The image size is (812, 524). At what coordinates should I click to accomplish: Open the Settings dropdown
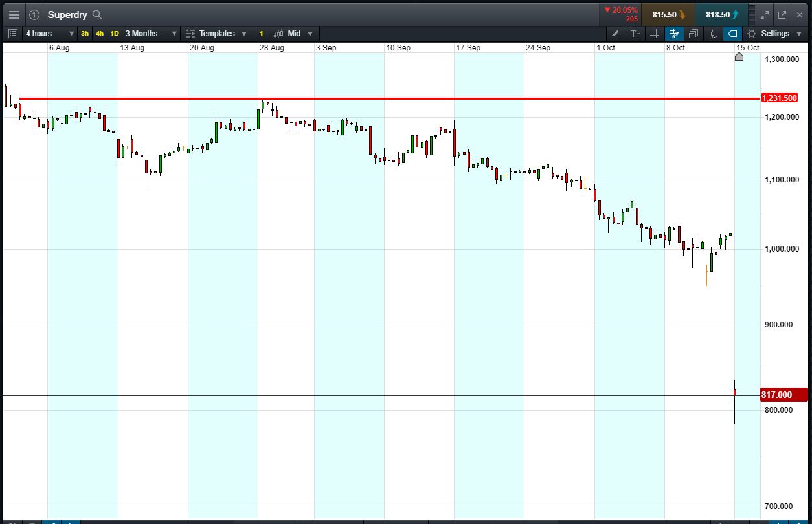tap(774, 34)
